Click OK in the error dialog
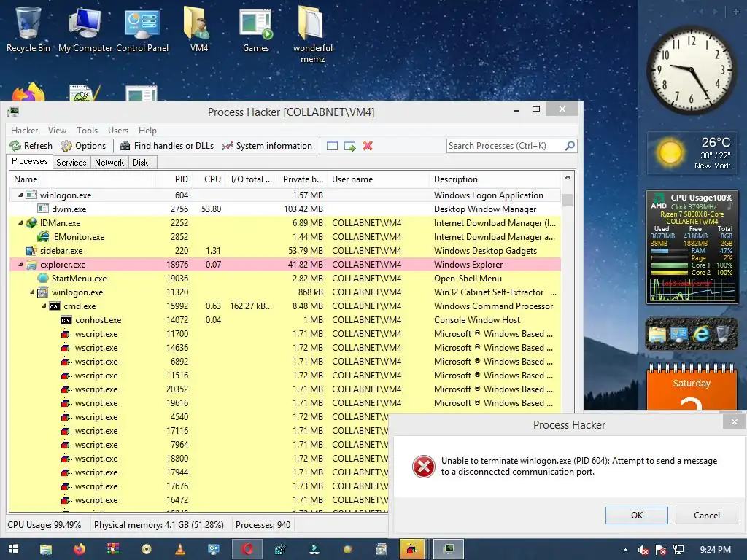This screenshot has width=747, height=560. coord(636,516)
